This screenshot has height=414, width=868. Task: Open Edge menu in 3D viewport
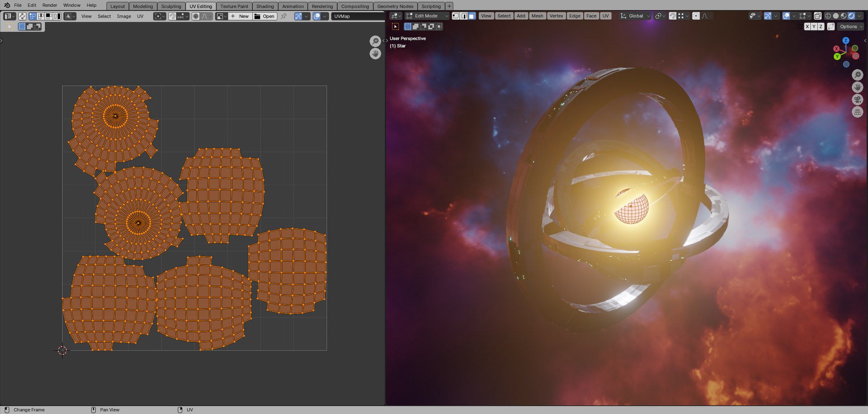click(x=575, y=16)
